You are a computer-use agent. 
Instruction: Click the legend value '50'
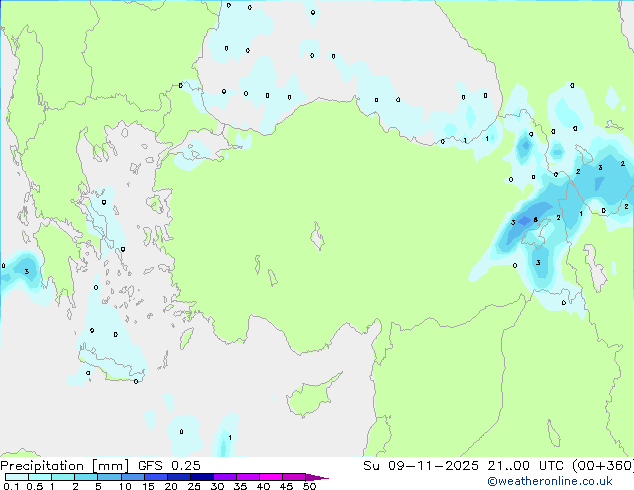[309, 486]
